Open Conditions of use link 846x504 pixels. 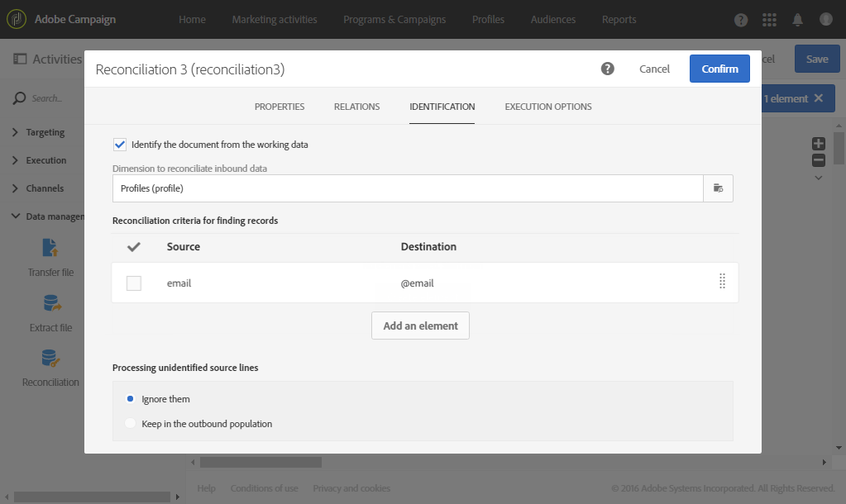coord(265,487)
